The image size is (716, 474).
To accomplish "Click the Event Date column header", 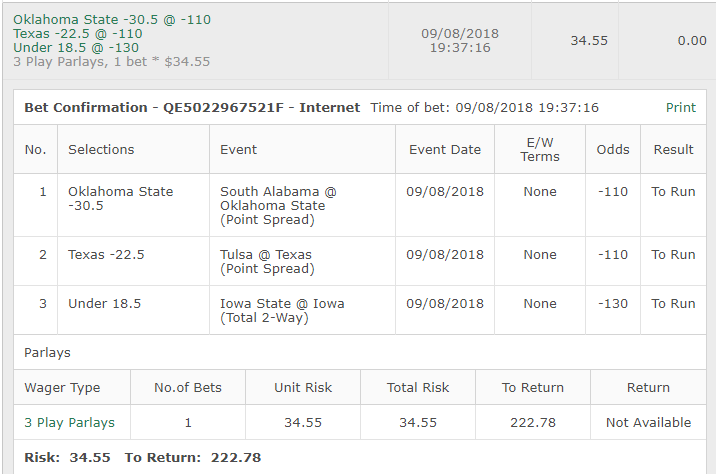I will tap(445, 150).
